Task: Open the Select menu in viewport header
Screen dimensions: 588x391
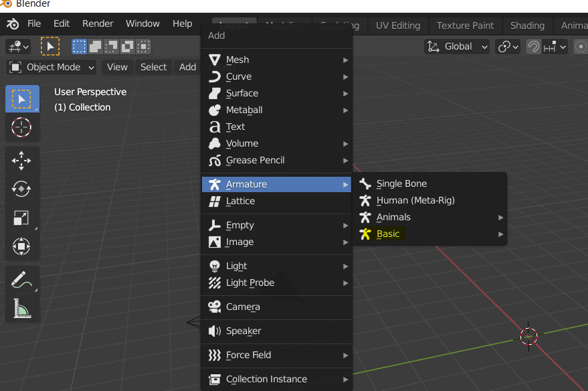Action: coord(153,67)
